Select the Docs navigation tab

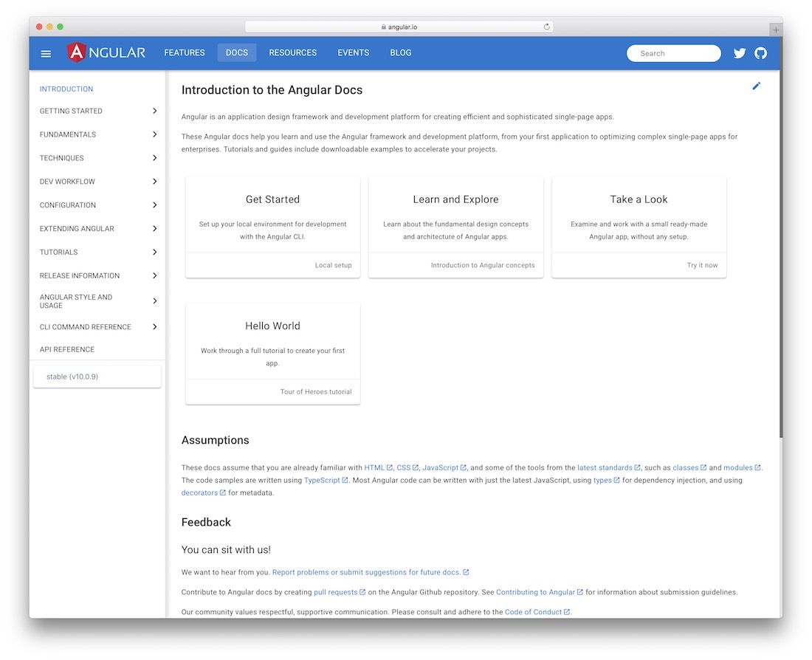(x=237, y=53)
